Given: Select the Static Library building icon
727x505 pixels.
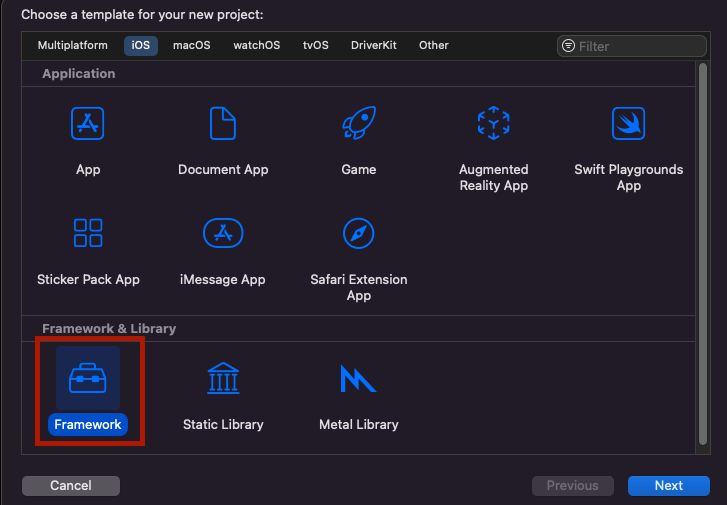Looking at the screenshot, I should [223, 378].
